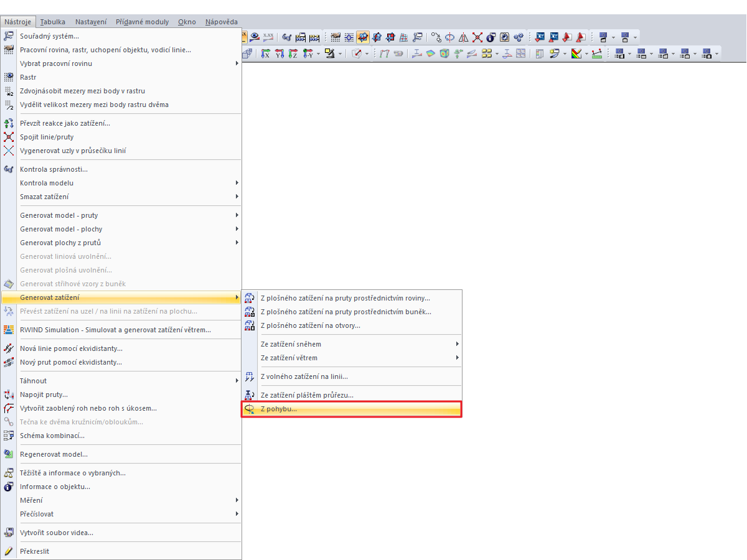This screenshot has width=747, height=560.
Task: Click the red connect lines X toolbar icon
Action: pos(477,37)
